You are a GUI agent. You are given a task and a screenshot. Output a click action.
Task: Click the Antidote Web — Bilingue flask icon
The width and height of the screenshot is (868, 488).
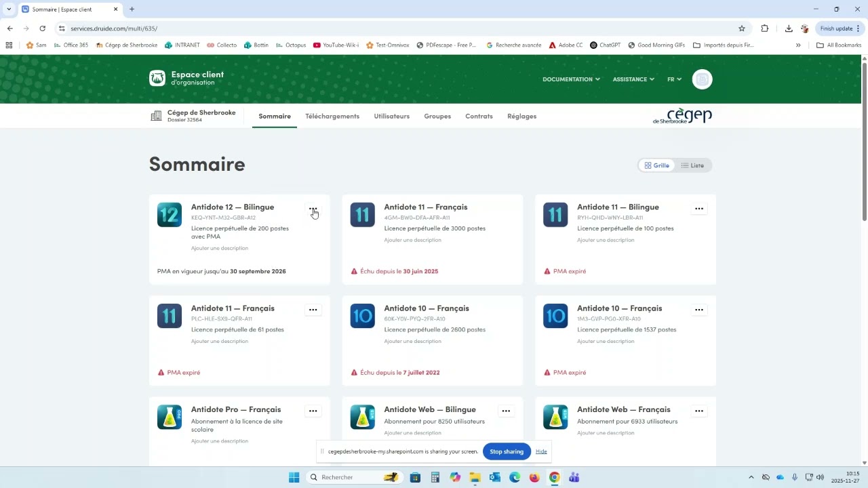pos(362,417)
